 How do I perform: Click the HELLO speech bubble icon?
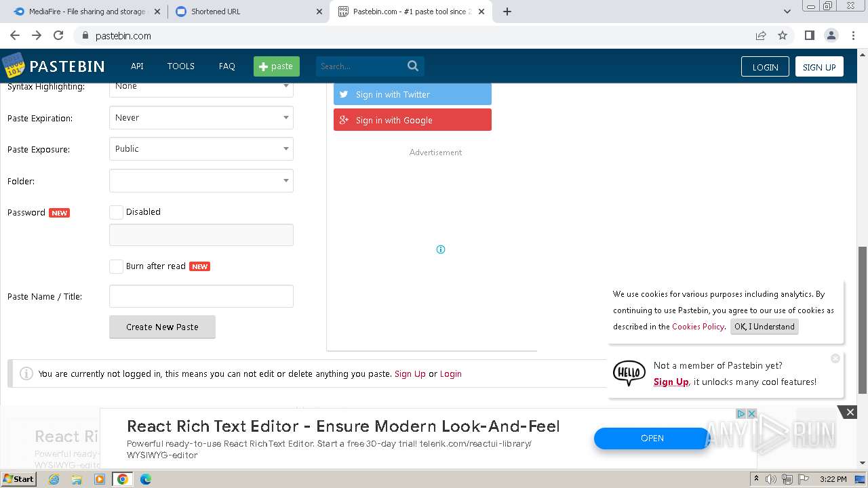(x=629, y=373)
